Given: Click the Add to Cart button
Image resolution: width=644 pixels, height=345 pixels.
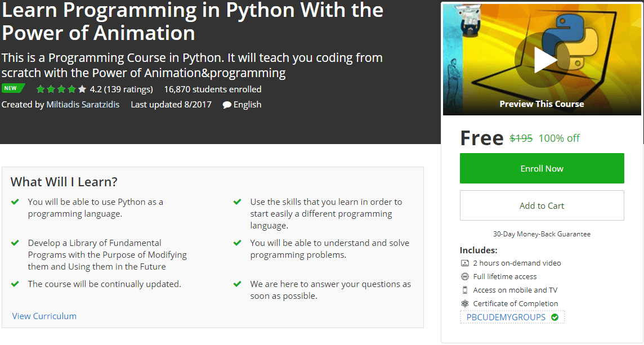Looking at the screenshot, I should point(542,205).
